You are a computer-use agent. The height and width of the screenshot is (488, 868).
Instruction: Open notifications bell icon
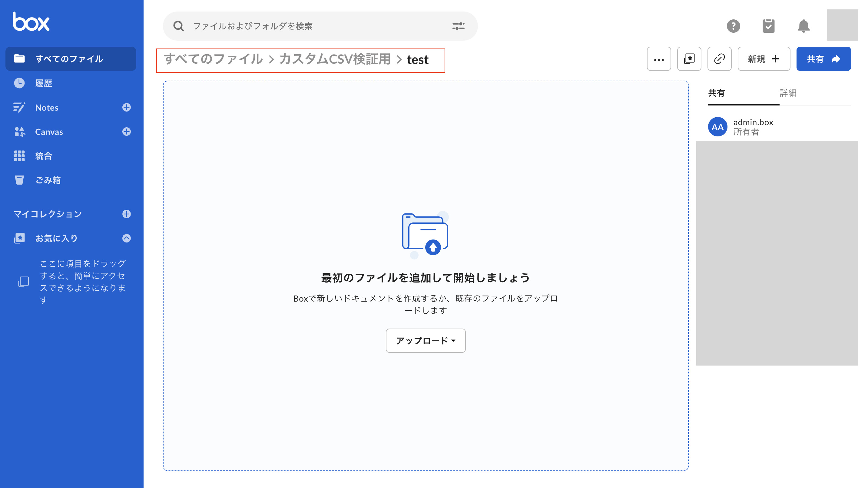point(803,26)
